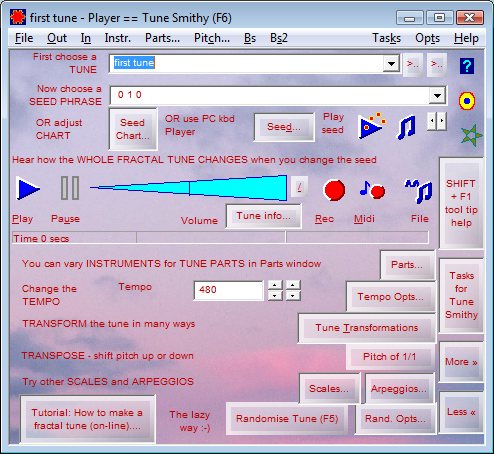The image size is (494, 454).
Task: Click Tune Transformations button
Action: click(x=367, y=328)
